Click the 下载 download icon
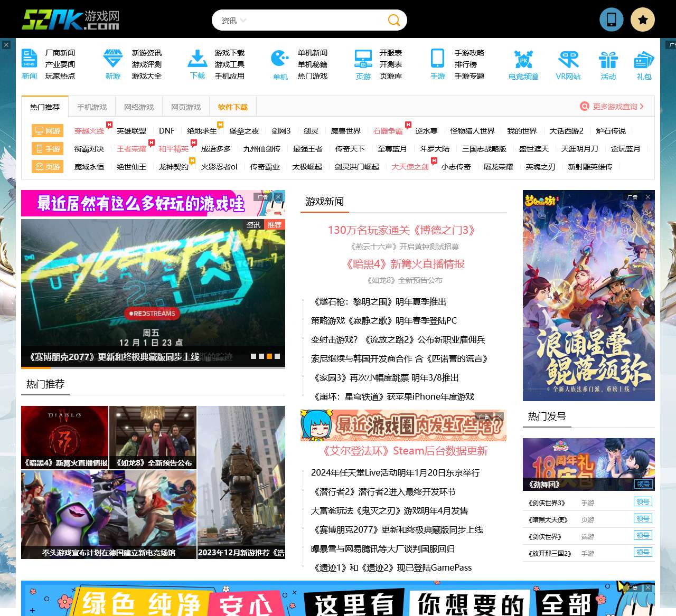The width and height of the screenshot is (676, 616). (x=198, y=64)
